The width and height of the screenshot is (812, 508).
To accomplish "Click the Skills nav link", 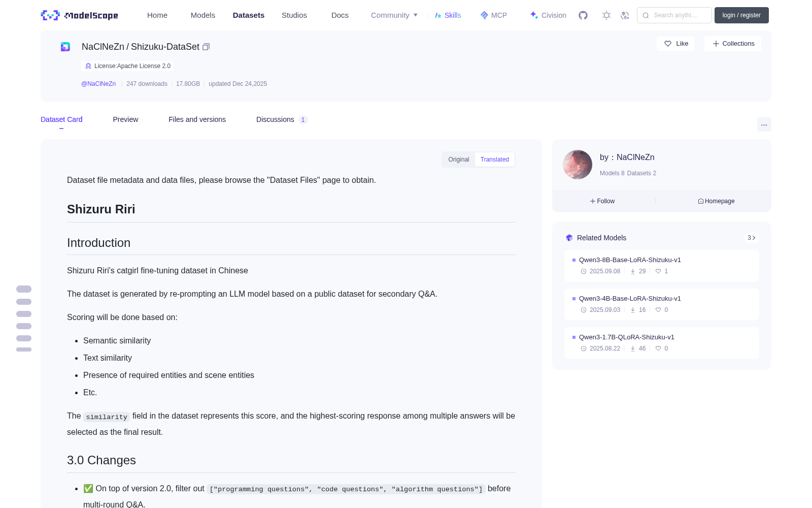I will [448, 15].
